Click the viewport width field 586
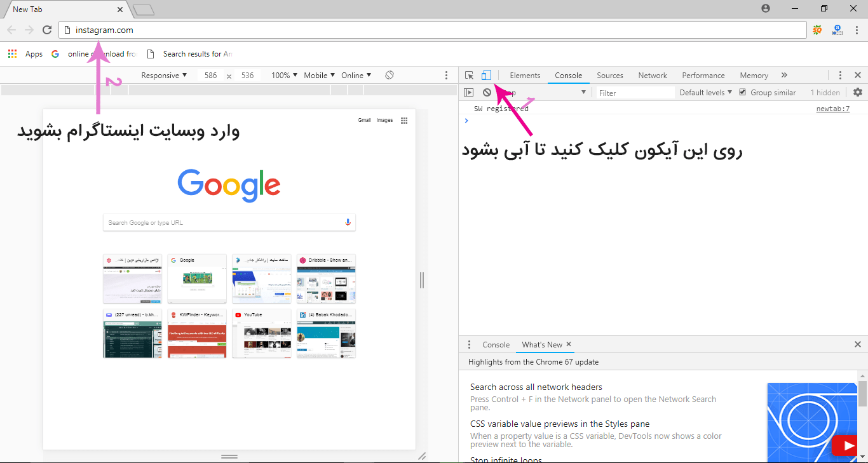 tap(211, 75)
